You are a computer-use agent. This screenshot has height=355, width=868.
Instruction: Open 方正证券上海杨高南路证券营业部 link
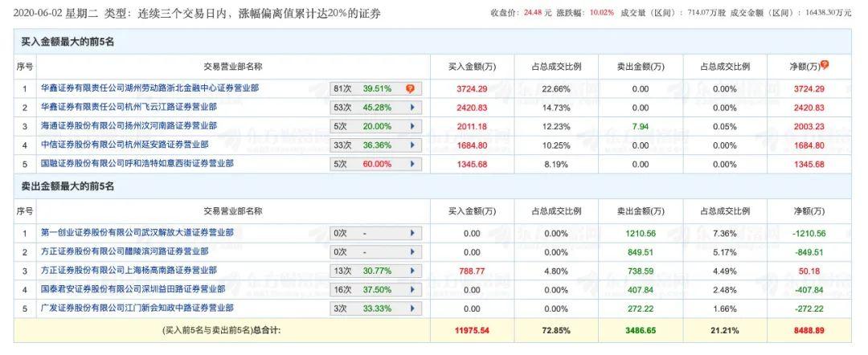coord(129,271)
